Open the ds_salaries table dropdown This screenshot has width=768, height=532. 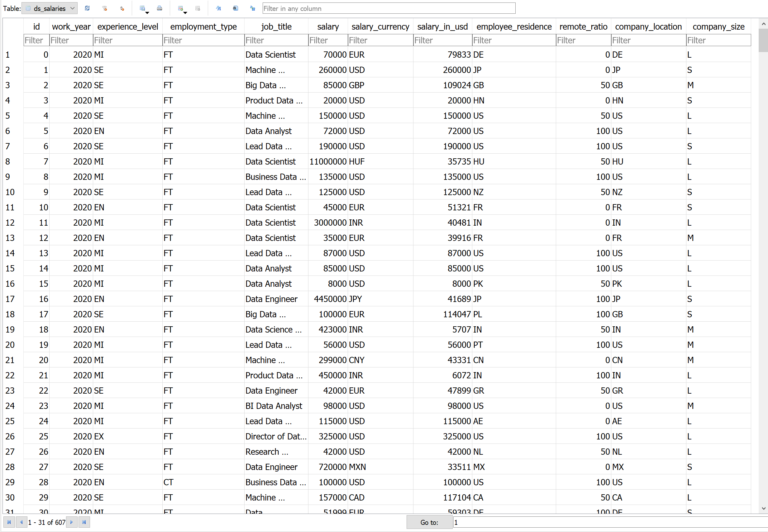pyautogui.click(x=50, y=8)
